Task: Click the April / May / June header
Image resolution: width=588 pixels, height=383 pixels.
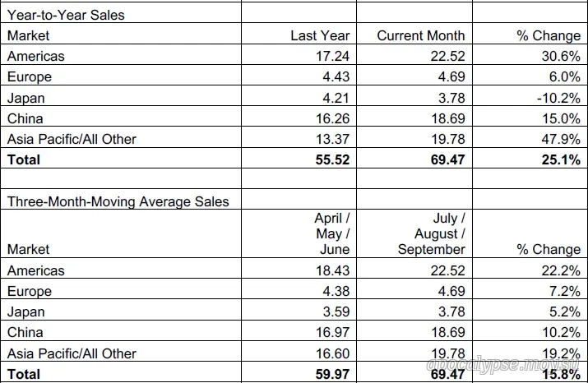Action: tap(331, 234)
